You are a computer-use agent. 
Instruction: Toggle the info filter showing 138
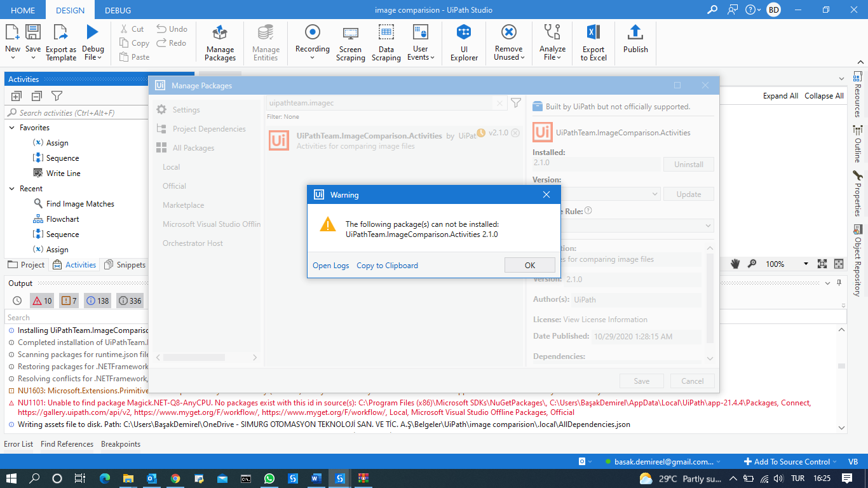point(97,301)
